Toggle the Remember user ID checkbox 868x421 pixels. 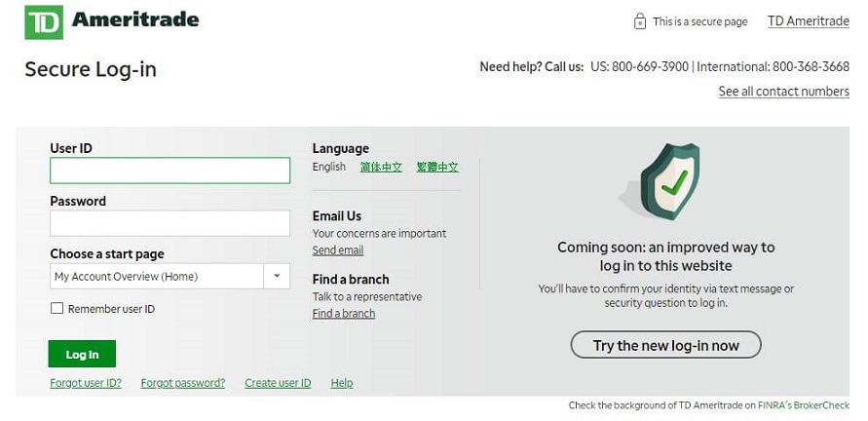point(57,309)
